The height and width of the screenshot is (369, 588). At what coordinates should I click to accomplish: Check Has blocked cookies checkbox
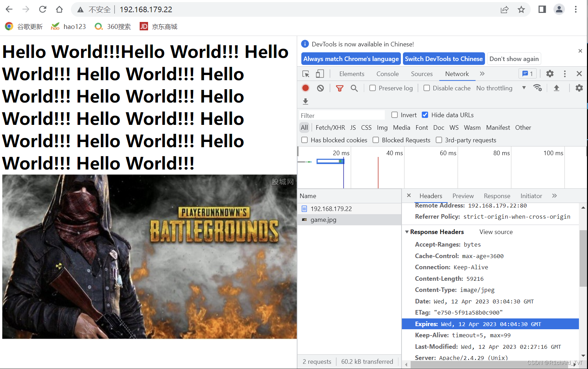304,140
